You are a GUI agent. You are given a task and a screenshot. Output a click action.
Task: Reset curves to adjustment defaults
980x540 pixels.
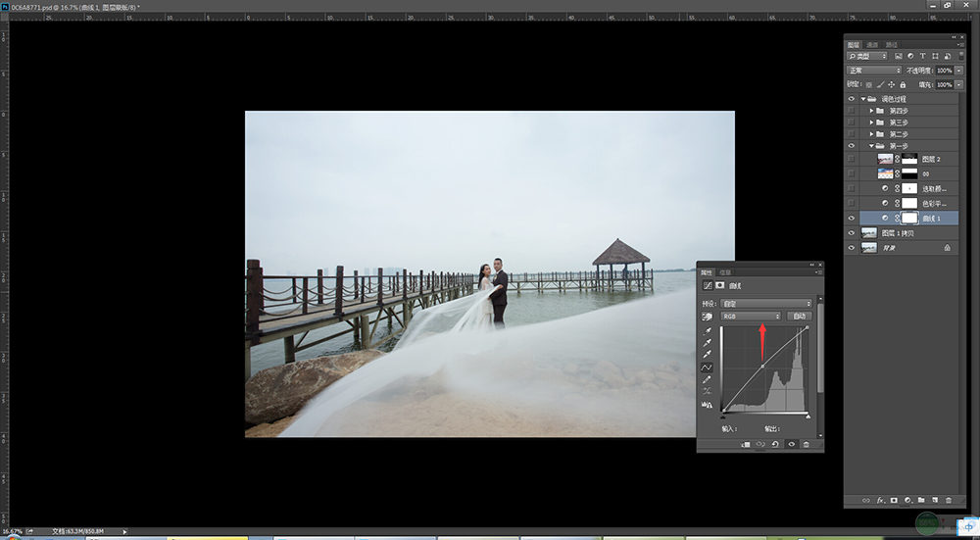click(x=775, y=444)
